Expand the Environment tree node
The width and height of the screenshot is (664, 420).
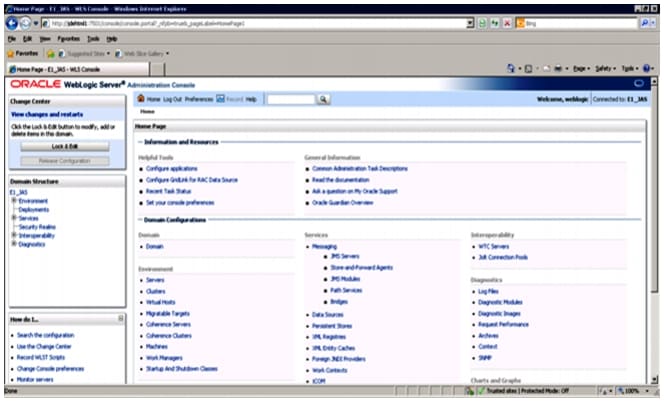click(14, 201)
